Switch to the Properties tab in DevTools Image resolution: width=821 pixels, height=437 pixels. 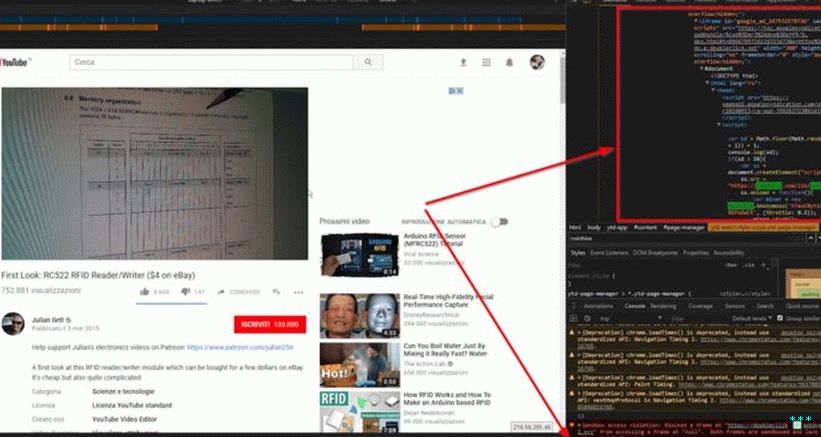click(x=695, y=253)
